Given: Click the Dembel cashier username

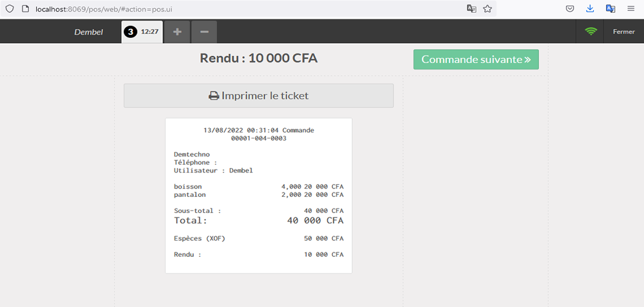Looking at the screenshot, I should point(88,32).
